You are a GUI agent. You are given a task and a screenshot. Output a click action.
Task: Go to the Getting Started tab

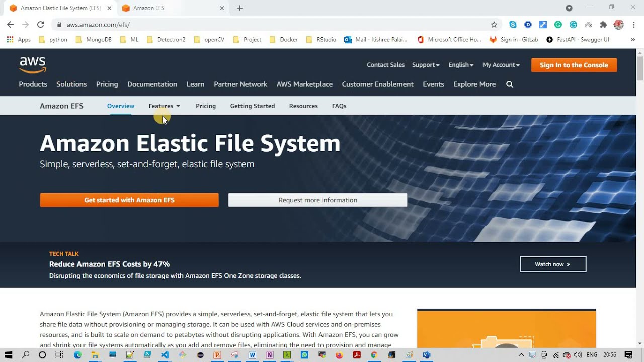[x=253, y=106]
